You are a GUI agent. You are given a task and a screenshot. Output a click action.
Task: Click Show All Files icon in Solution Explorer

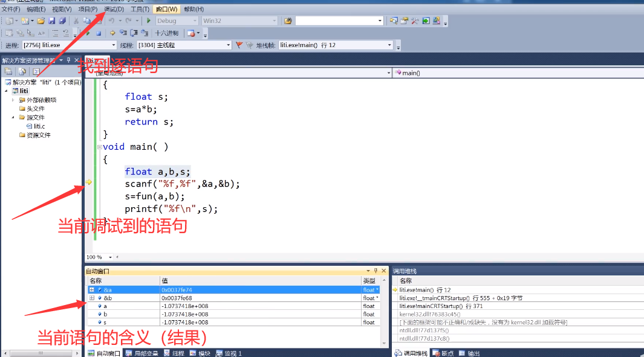point(22,71)
